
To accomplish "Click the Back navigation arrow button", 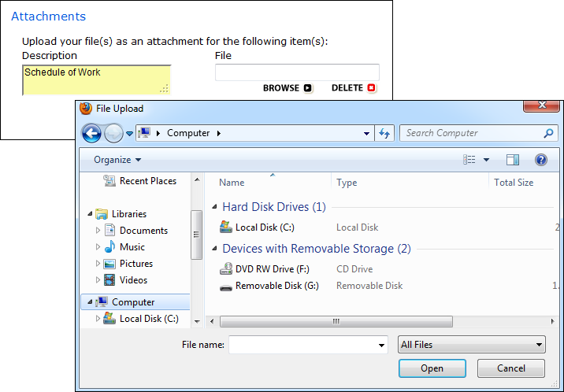I will pyautogui.click(x=91, y=133).
